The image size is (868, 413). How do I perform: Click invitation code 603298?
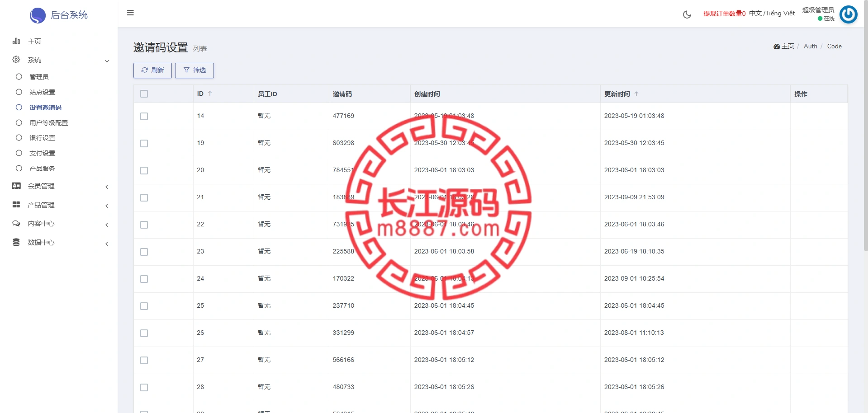[343, 143]
